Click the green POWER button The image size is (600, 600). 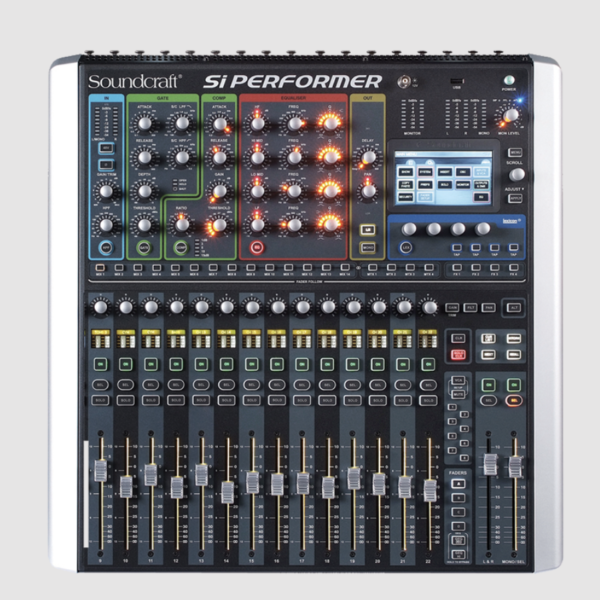click(509, 80)
